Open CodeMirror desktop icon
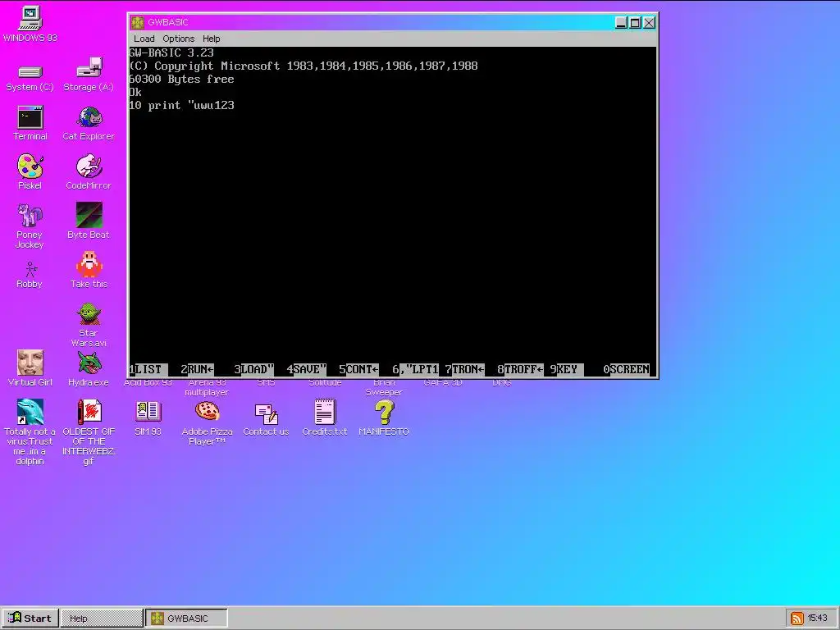Screen dimensions: 840x630 (x=89, y=171)
